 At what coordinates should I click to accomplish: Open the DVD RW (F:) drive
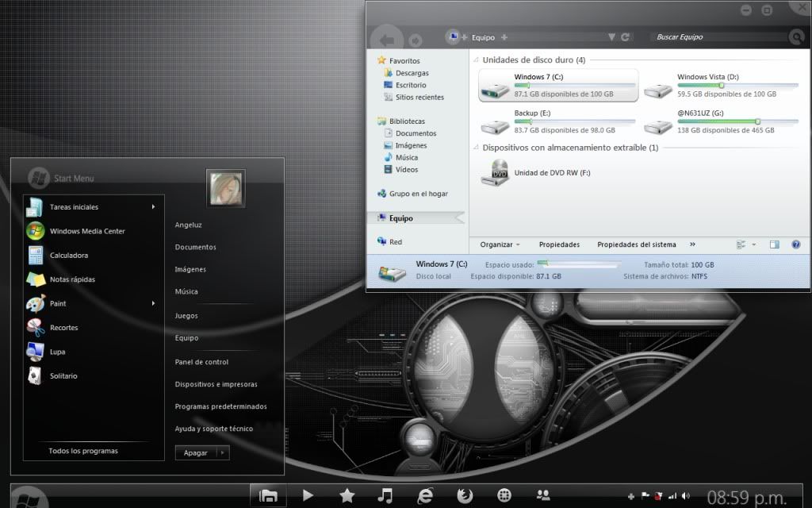point(537,172)
